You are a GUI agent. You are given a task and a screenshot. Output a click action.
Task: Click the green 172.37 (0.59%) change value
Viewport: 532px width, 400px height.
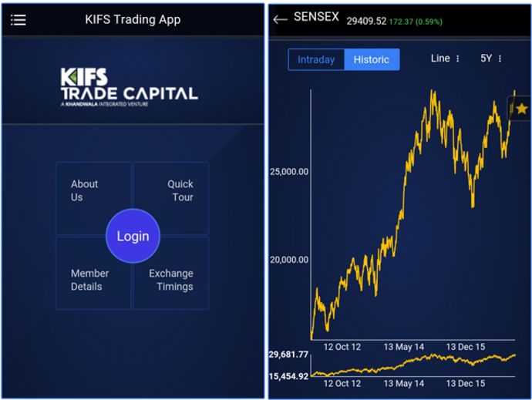[x=415, y=22]
